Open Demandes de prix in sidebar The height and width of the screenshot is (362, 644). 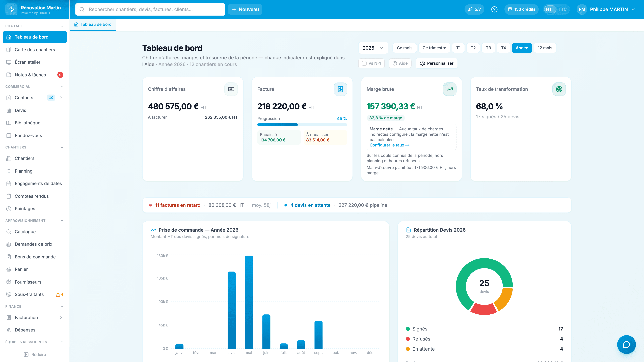point(35,244)
